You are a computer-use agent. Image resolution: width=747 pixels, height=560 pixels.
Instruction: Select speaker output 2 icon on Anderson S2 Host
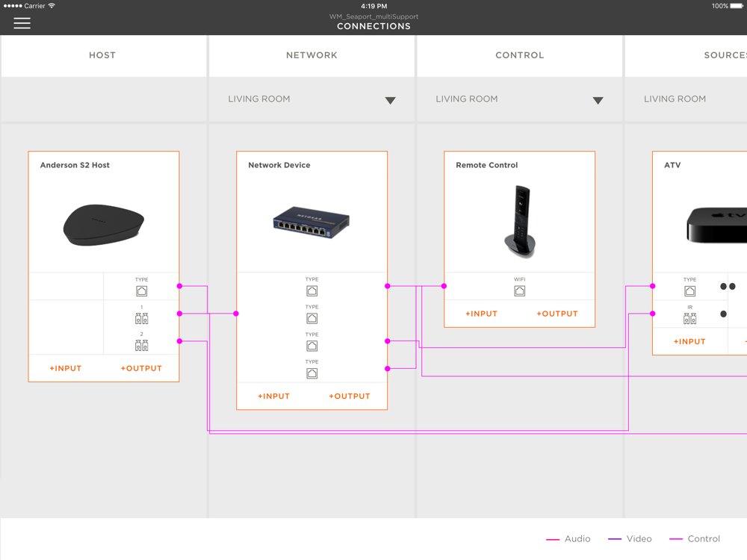141,346
